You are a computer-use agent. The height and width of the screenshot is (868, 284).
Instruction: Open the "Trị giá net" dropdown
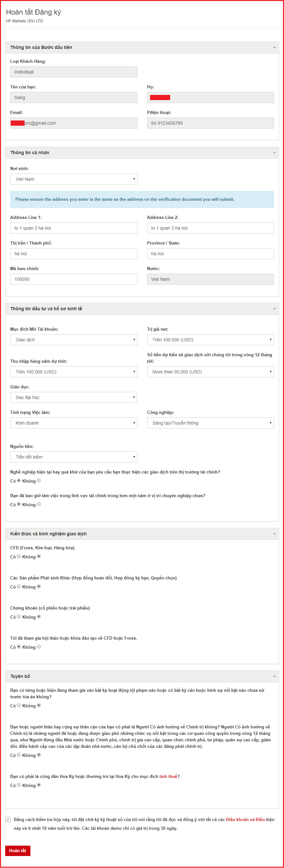(210, 340)
